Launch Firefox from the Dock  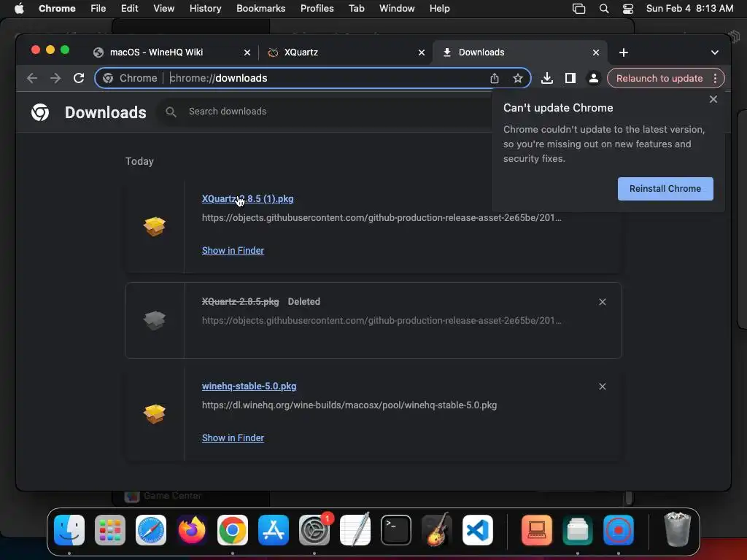(192, 530)
